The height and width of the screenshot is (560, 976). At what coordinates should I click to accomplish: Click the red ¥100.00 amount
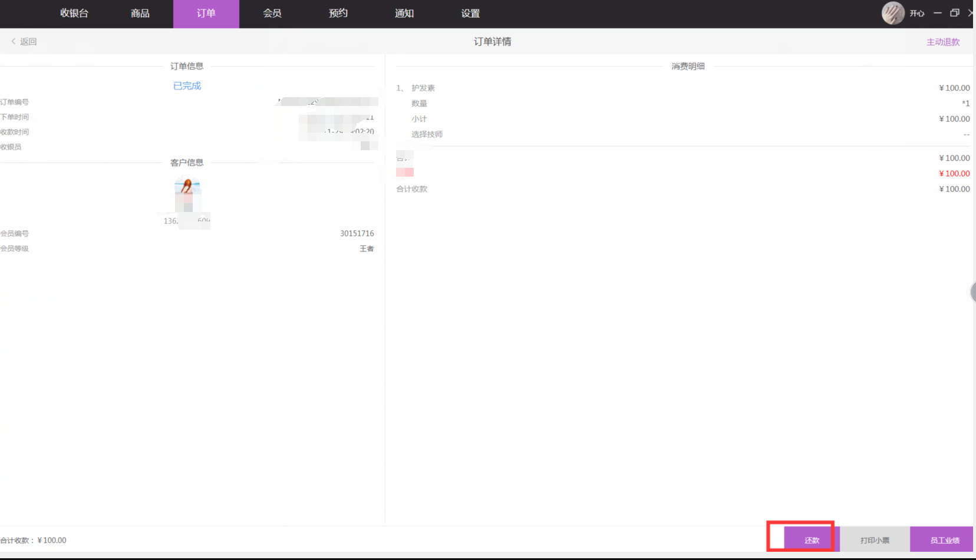pyautogui.click(x=954, y=174)
